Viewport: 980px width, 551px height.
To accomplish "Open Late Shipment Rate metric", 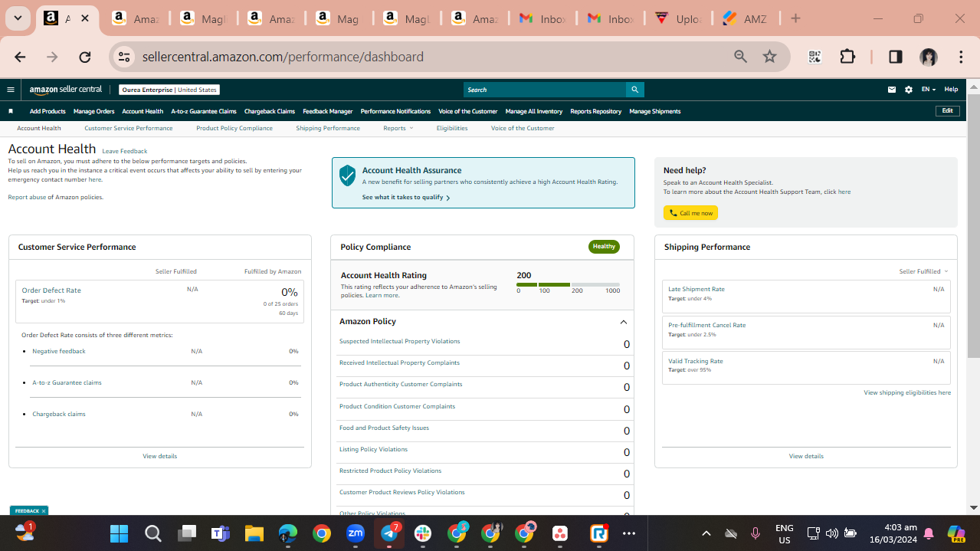I will [x=696, y=289].
